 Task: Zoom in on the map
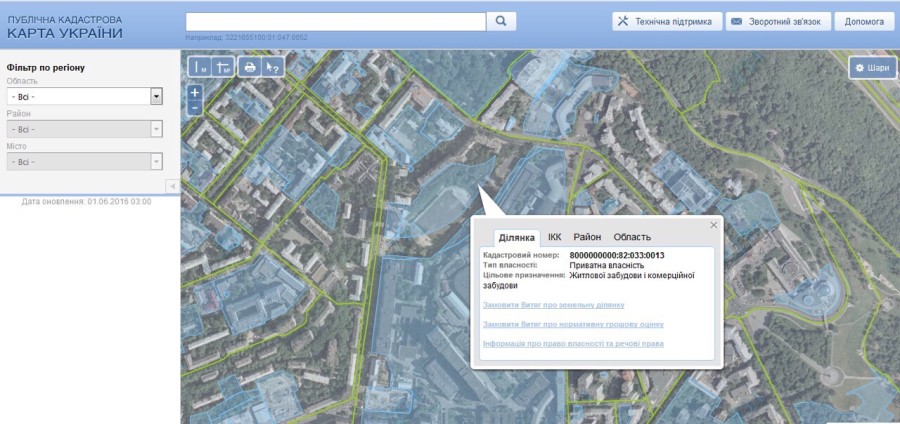coord(195,92)
